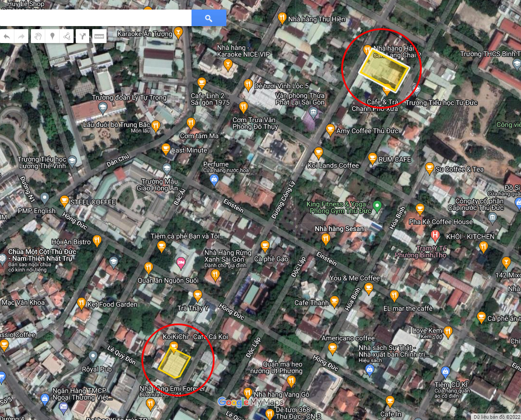Select the yellow polygon near Hải sản Làng Chài
This screenshot has width=521, height=420.
385,71
